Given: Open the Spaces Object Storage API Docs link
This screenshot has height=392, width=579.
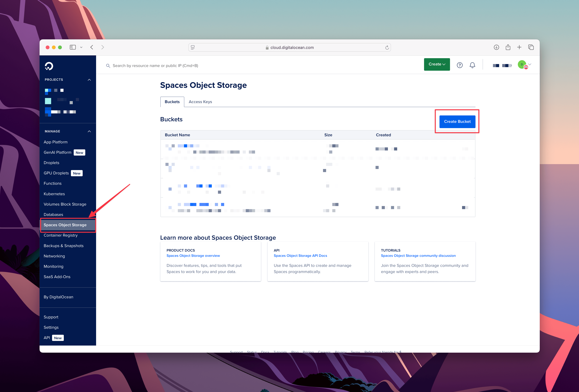Looking at the screenshot, I should pyautogui.click(x=300, y=256).
